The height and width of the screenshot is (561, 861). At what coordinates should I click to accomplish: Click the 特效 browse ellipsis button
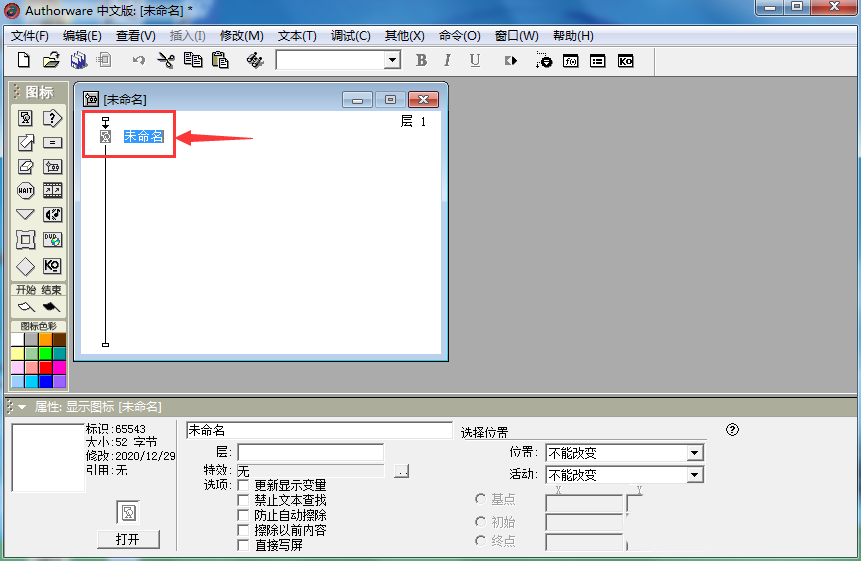click(x=401, y=471)
